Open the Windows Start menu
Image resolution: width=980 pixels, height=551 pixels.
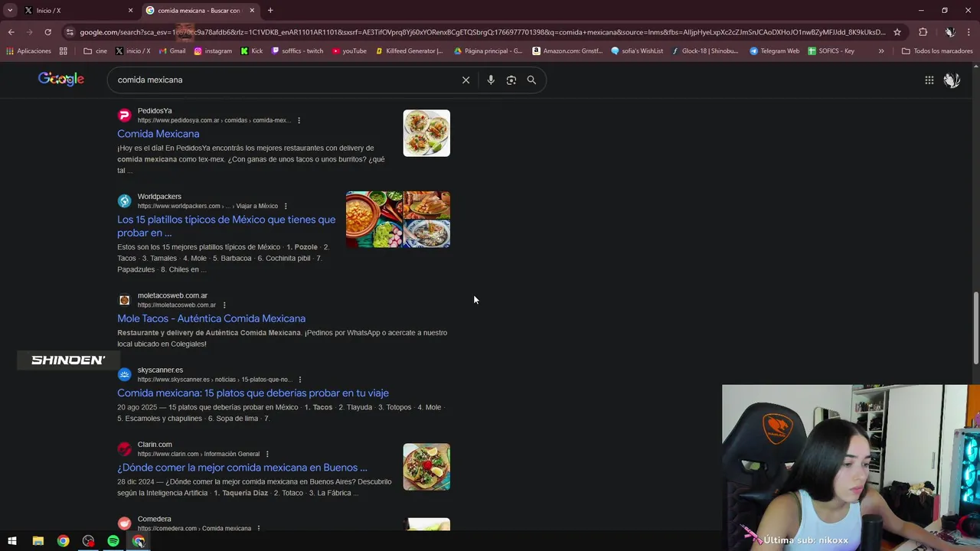[12, 541]
